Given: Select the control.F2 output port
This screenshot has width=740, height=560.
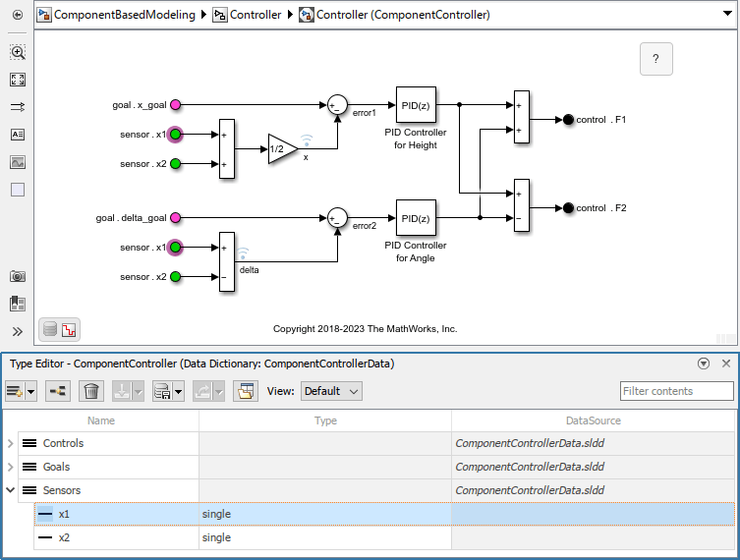Looking at the screenshot, I should click(568, 208).
